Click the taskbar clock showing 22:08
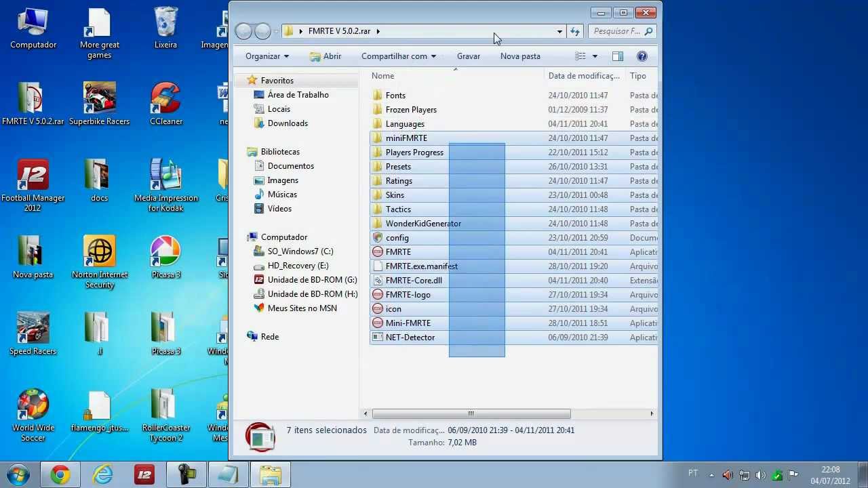 click(830, 475)
